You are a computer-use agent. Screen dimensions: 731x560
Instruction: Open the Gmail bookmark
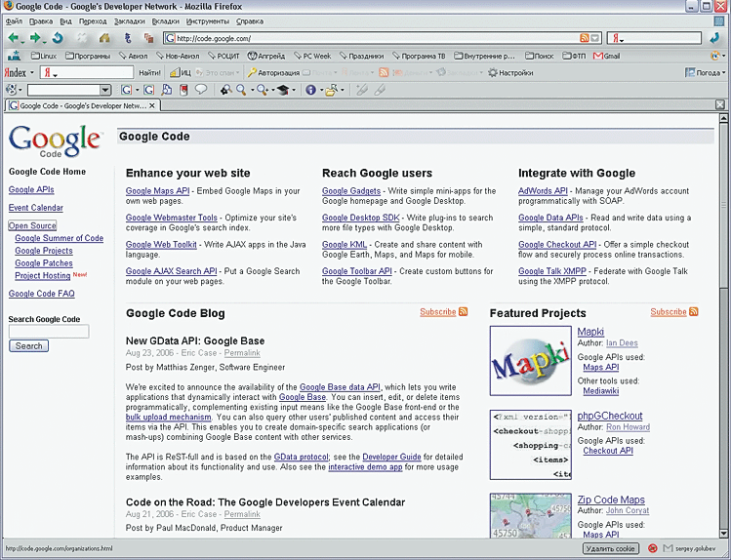pyautogui.click(x=606, y=56)
